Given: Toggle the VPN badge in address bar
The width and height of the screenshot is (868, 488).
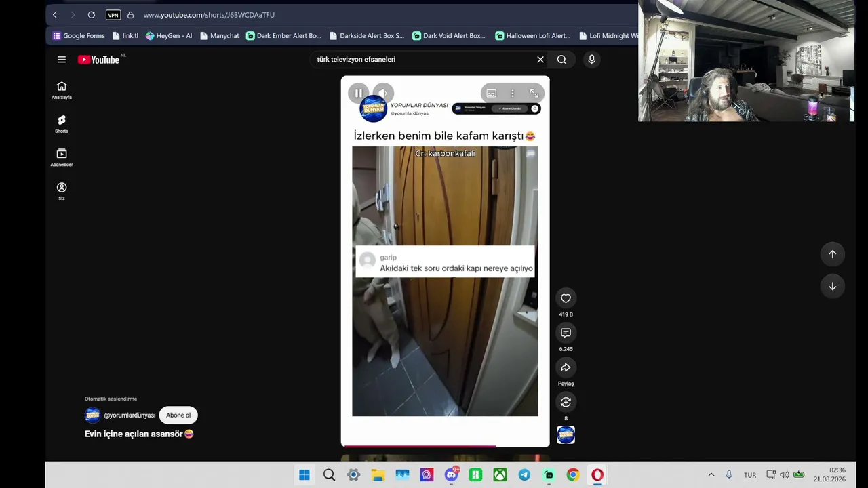Looking at the screenshot, I should [x=113, y=15].
